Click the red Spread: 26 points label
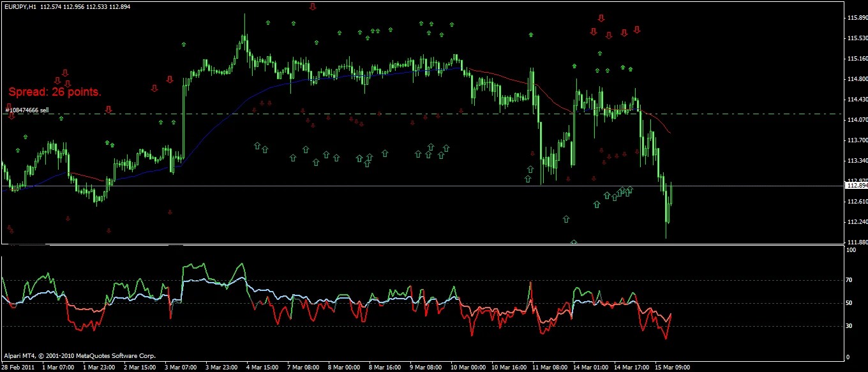The width and height of the screenshot is (868, 372). coord(55,93)
